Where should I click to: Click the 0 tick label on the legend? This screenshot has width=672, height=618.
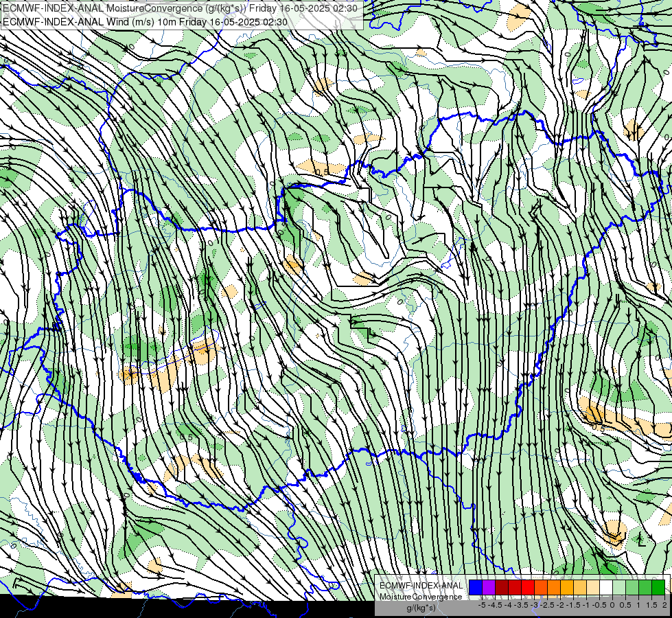tap(612, 605)
